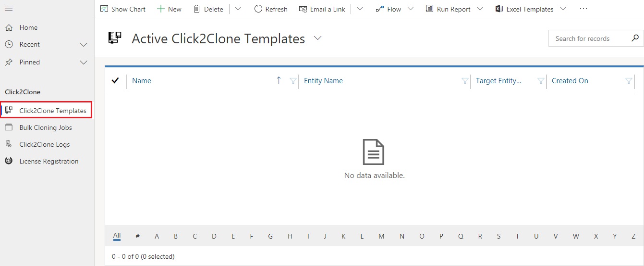Click the Delete trash icon
Image resolution: width=644 pixels, height=266 pixels.
(x=197, y=9)
